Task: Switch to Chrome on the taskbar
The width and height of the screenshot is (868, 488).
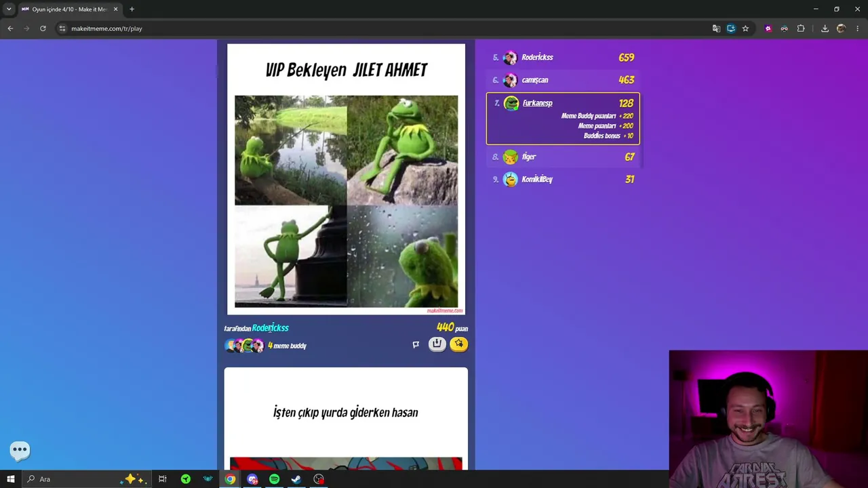Action: (x=231, y=479)
